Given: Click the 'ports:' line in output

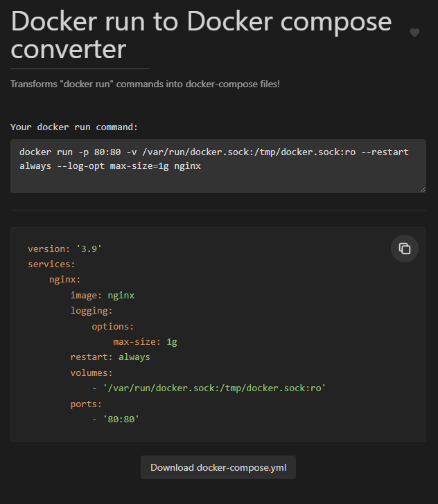Looking at the screenshot, I should coord(86,404).
